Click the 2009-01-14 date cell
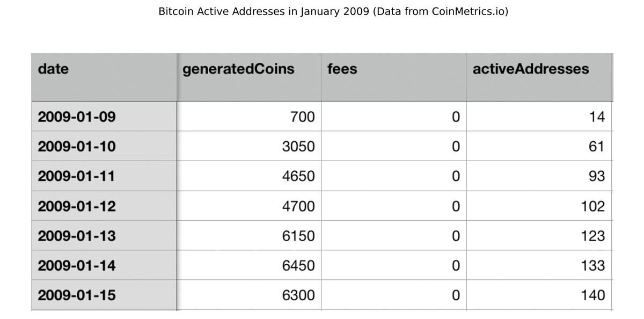Viewport: 644px width, 319px height. coord(77,266)
